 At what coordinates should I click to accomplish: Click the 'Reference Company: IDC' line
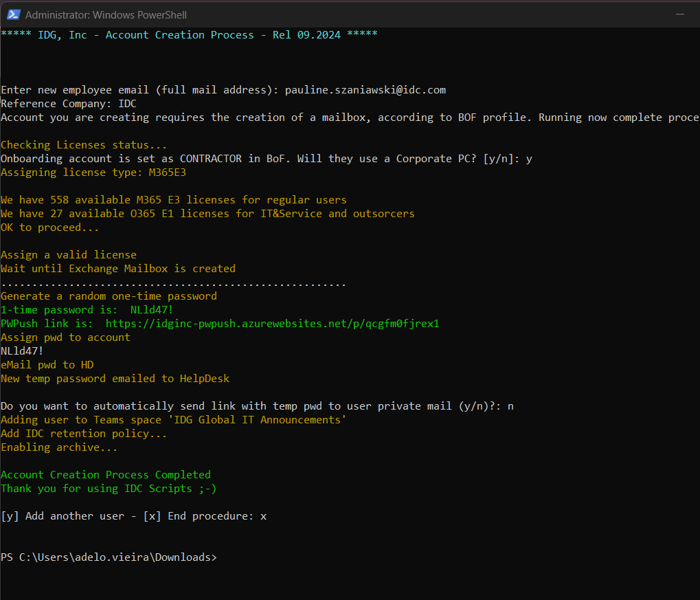[69, 104]
